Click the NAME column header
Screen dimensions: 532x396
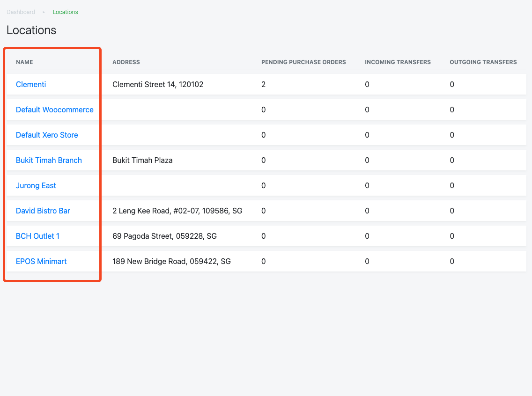tap(24, 62)
